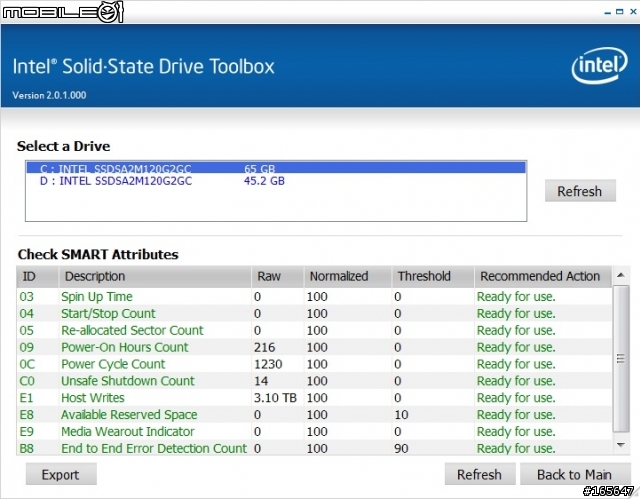Refresh the SMART attributes table

point(479,474)
